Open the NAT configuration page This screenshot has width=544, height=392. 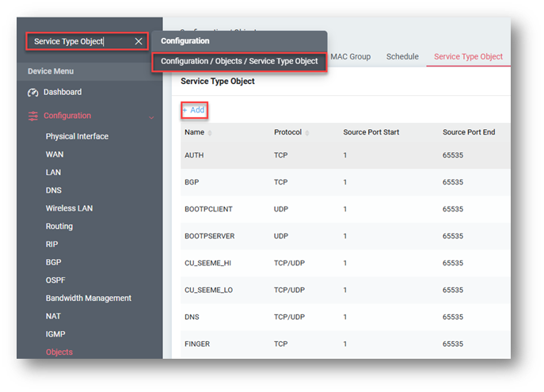tap(54, 316)
